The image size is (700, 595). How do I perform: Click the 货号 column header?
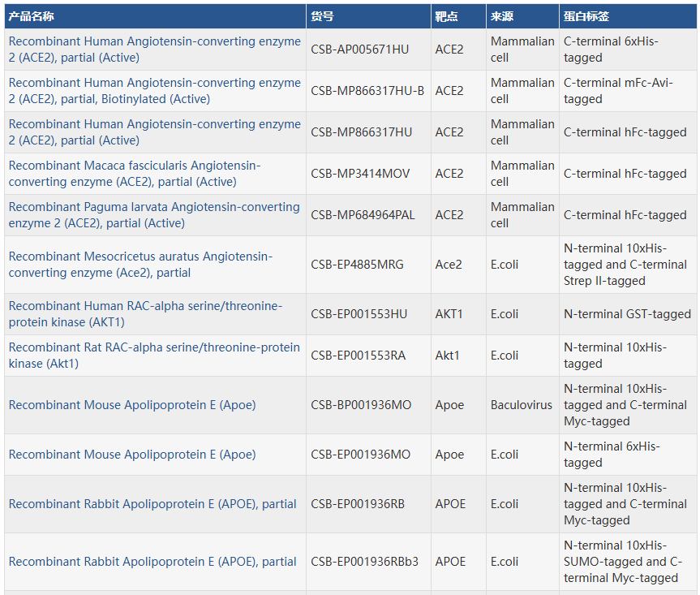(x=322, y=16)
